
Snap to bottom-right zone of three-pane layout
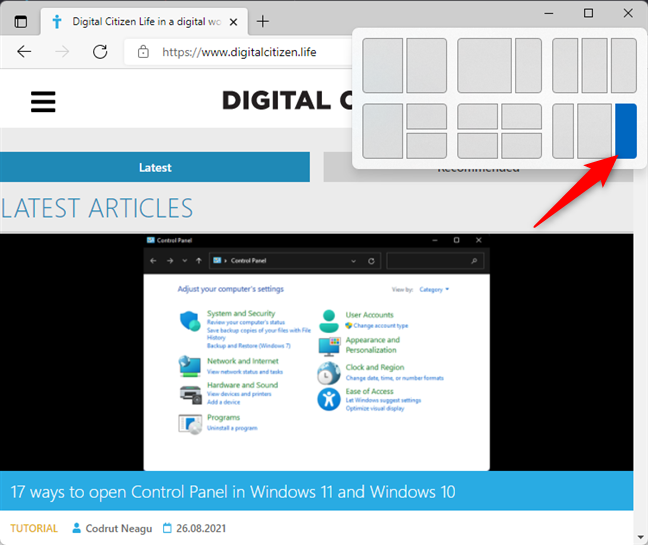426,145
